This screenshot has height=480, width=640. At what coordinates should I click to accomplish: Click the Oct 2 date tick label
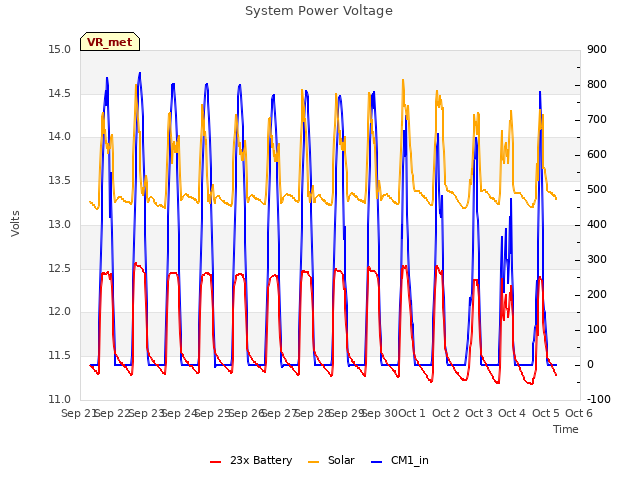446,413
